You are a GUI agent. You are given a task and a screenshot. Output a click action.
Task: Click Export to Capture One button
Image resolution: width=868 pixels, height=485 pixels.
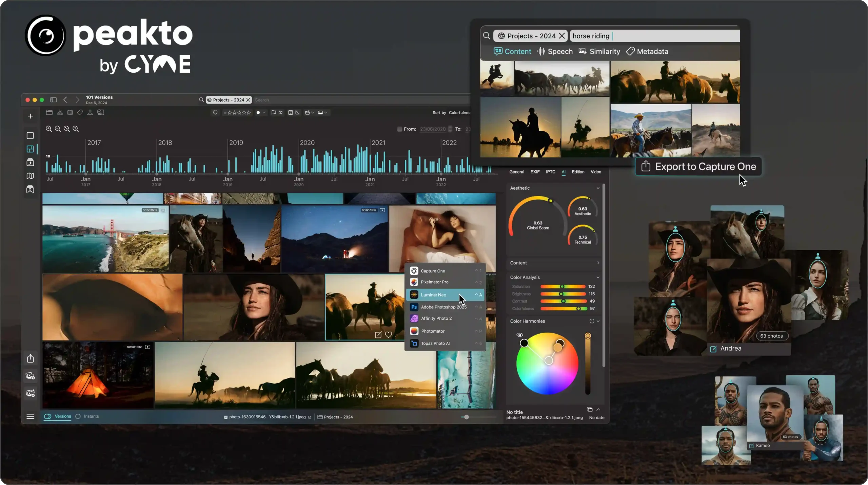click(698, 167)
